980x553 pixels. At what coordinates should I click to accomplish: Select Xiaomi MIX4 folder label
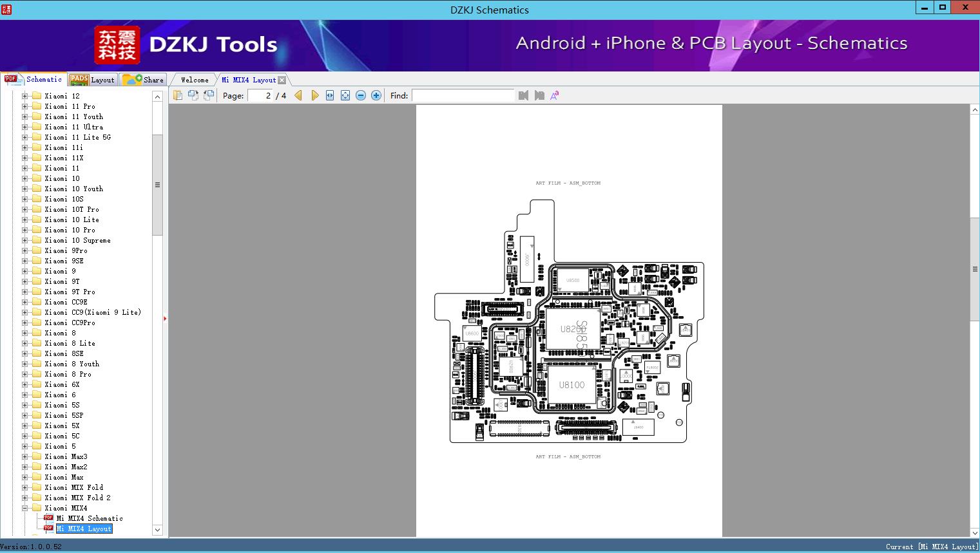pyautogui.click(x=66, y=508)
